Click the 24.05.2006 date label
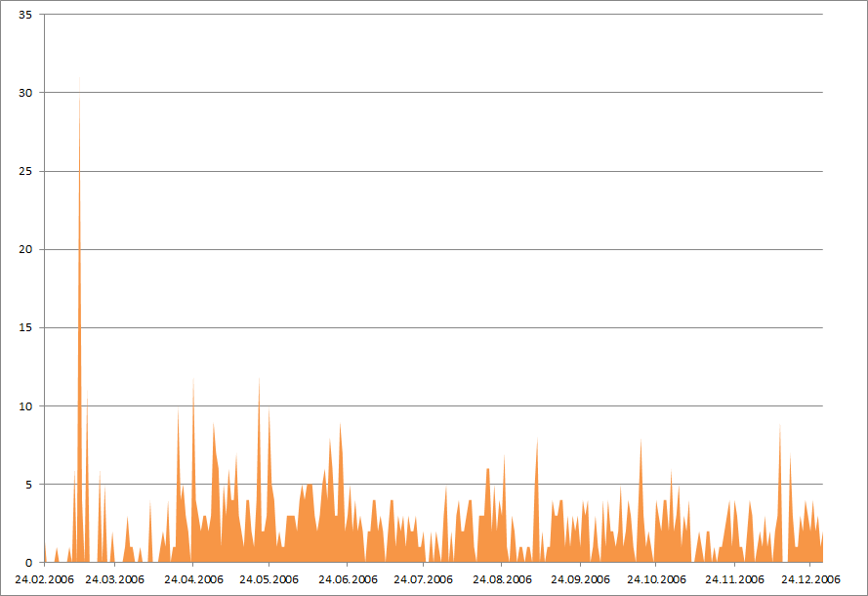The image size is (868, 596). point(269,579)
